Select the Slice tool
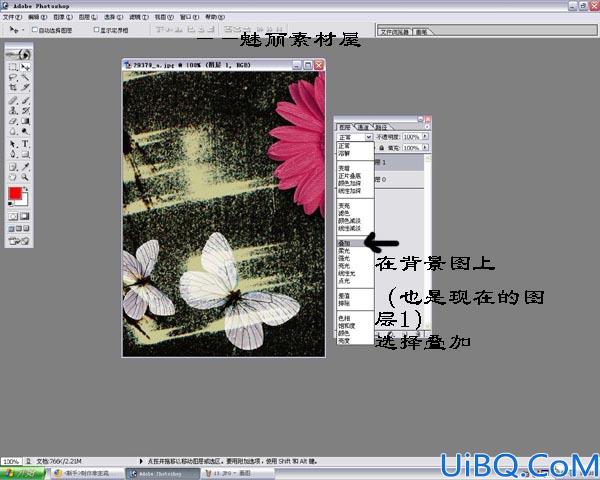This screenshot has width=600, height=480. pos(25,87)
